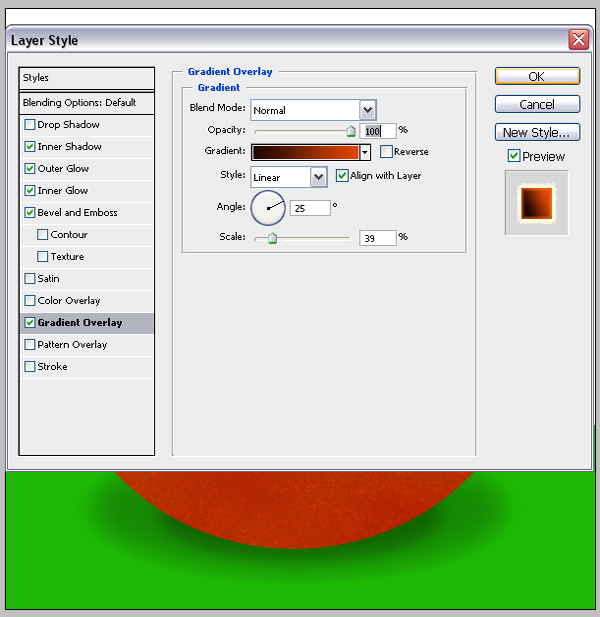Focus the Angle value field

coord(310,208)
